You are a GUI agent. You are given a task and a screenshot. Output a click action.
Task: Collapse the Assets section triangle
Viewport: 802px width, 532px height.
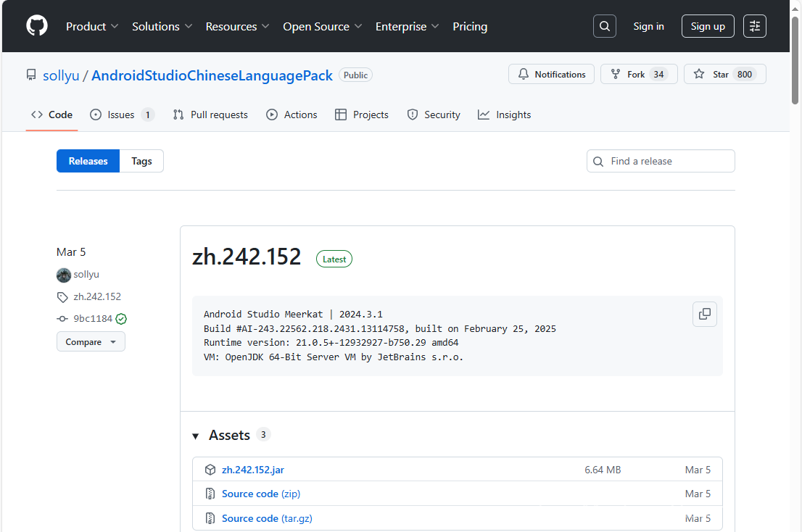(x=195, y=436)
